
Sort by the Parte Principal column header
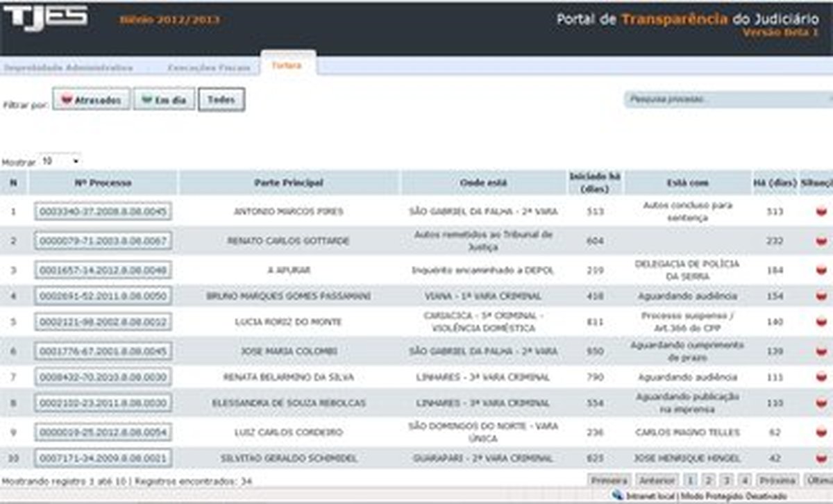(289, 183)
